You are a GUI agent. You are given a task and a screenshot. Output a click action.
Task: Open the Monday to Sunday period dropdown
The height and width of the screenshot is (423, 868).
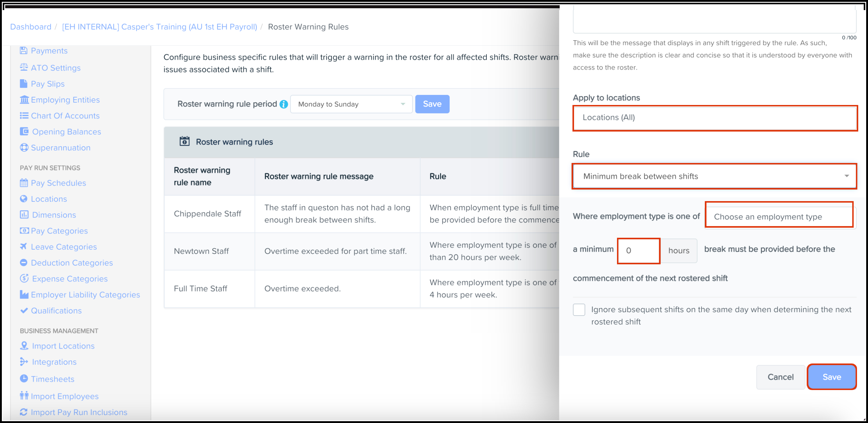tap(351, 104)
